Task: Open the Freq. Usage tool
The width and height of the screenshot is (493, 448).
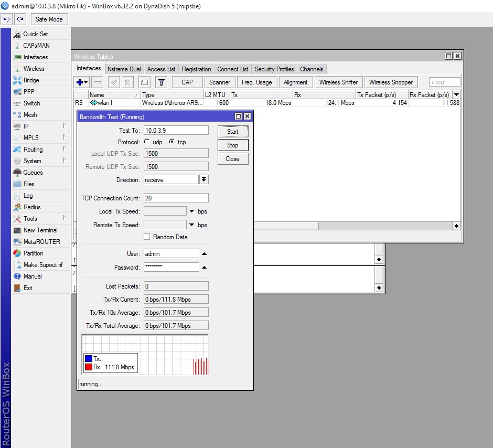Action: pos(257,82)
